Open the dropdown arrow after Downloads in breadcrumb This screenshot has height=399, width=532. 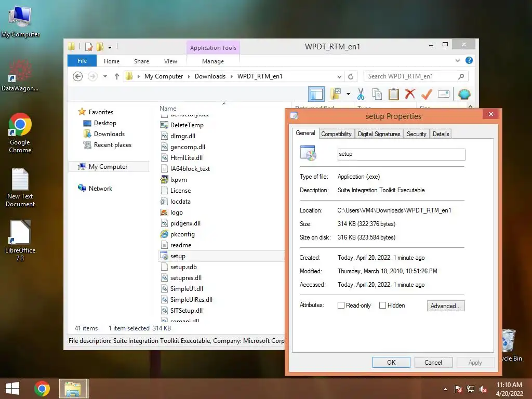tap(231, 76)
